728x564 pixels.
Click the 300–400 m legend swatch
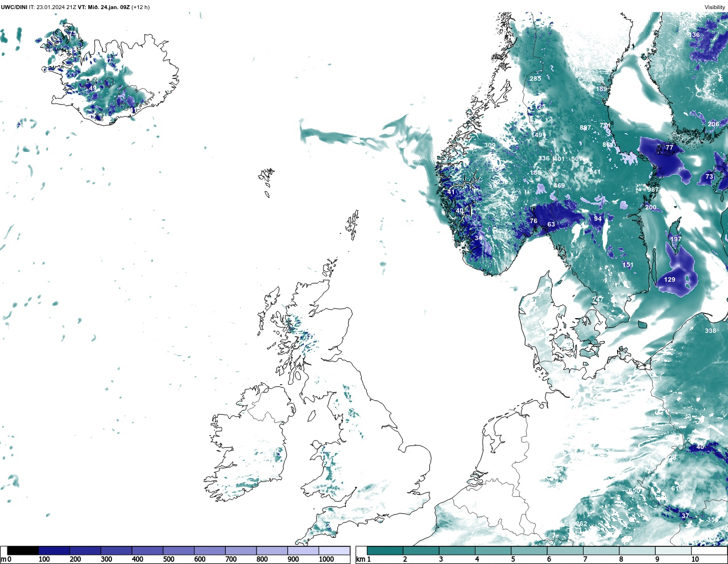coord(116,551)
